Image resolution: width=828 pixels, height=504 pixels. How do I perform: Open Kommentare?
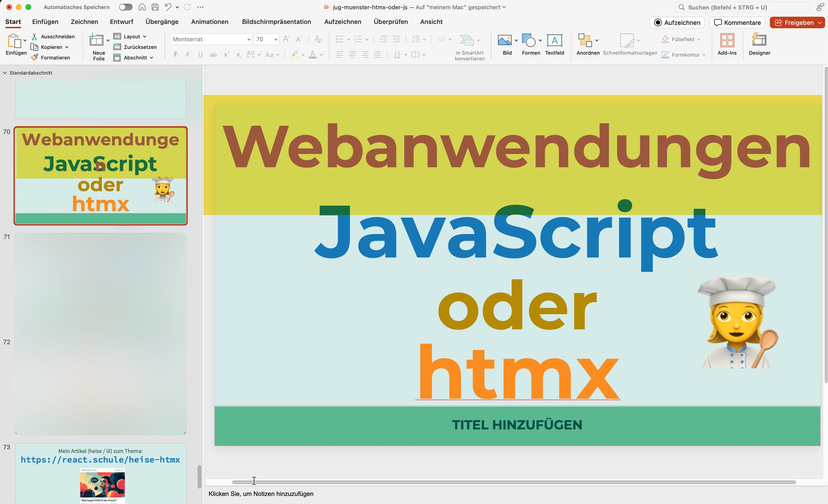737,22
